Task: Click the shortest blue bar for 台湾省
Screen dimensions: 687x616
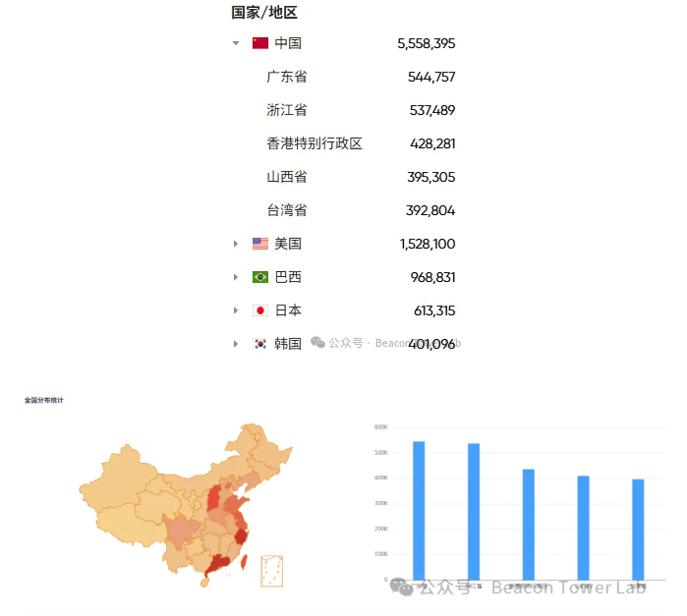Action: [638, 530]
